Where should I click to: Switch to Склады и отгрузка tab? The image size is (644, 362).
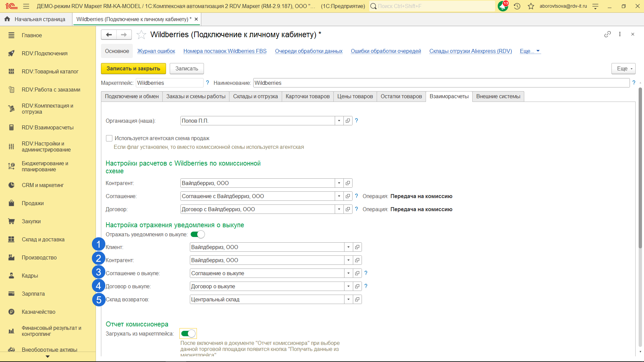(x=255, y=97)
